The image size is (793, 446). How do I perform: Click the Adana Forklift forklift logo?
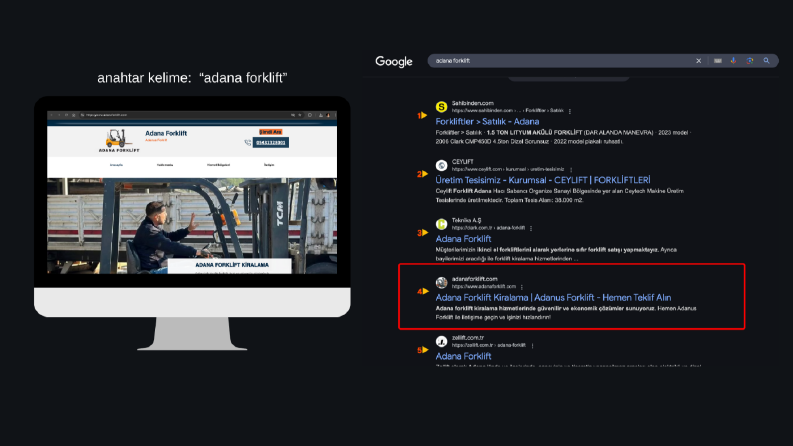[119, 141]
